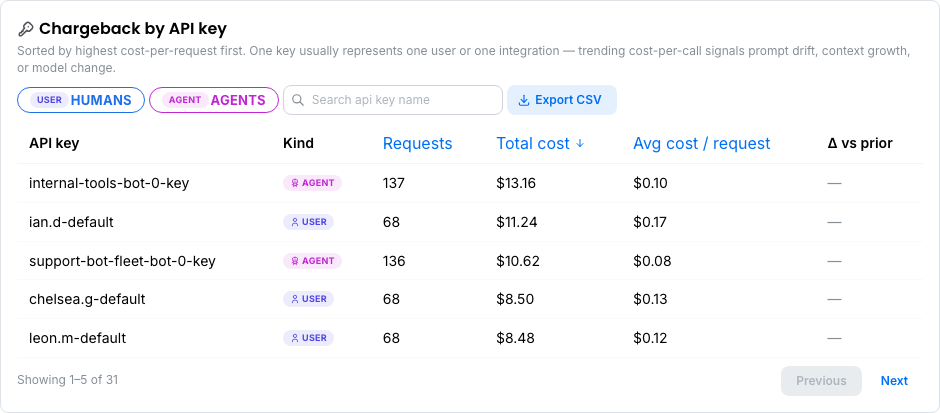940x413 pixels.
Task: Click the sort arrow next to Total cost
Action: tap(580, 144)
